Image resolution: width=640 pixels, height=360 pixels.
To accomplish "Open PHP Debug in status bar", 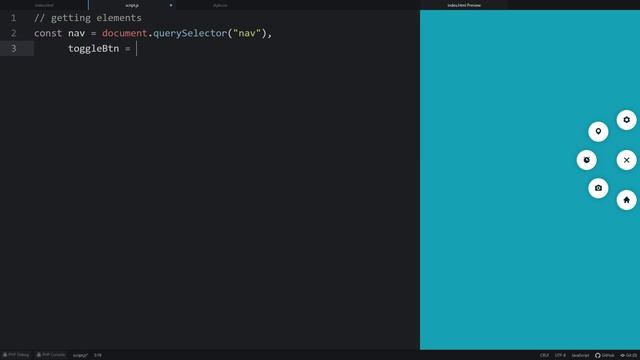I will click(16, 355).
